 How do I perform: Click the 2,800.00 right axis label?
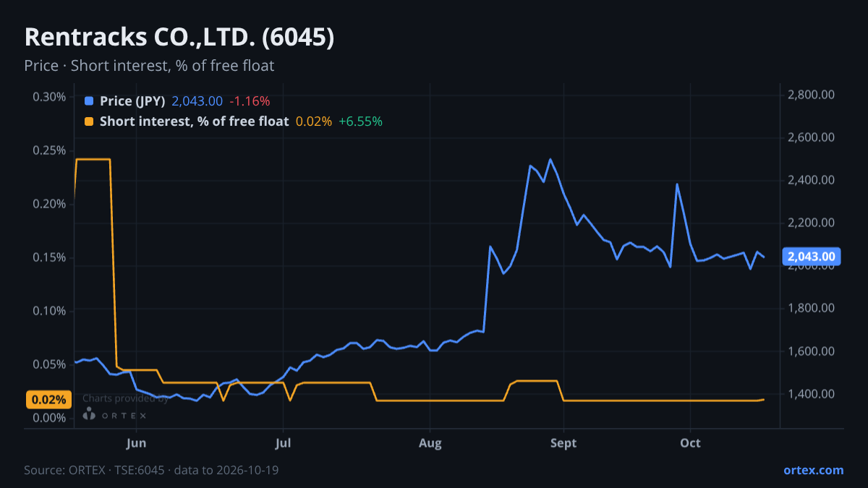(x=812, y=95)
